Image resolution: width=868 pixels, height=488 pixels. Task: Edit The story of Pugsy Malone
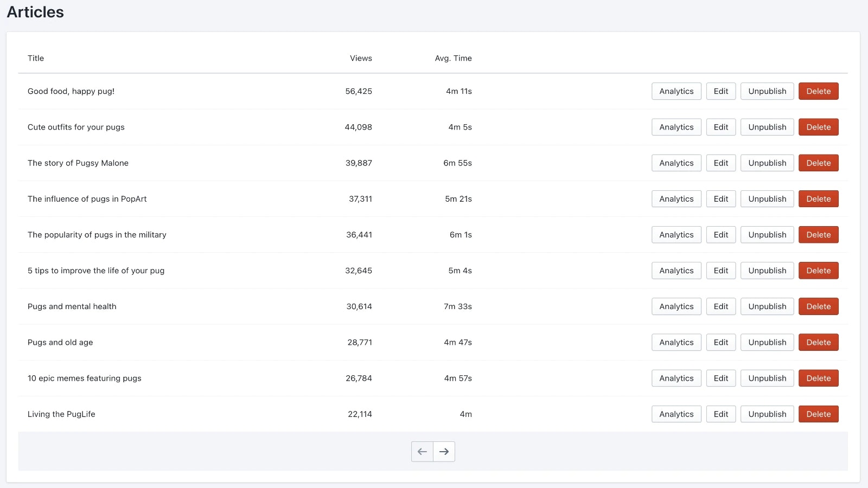(721, 163)
